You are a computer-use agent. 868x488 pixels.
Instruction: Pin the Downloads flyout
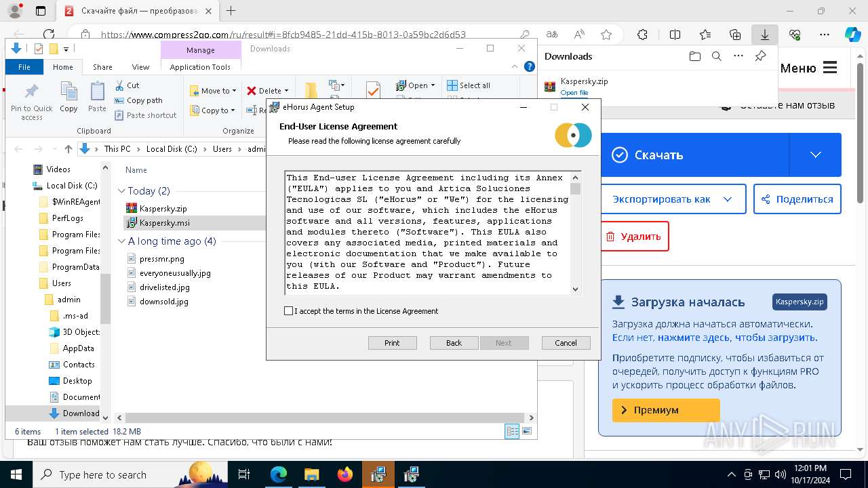[760, 56]
